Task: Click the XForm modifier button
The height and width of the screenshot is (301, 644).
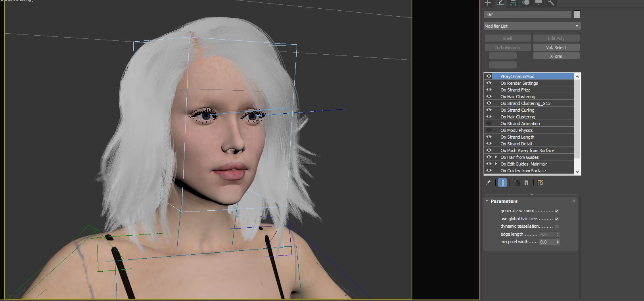Action: tap(556, 56)
